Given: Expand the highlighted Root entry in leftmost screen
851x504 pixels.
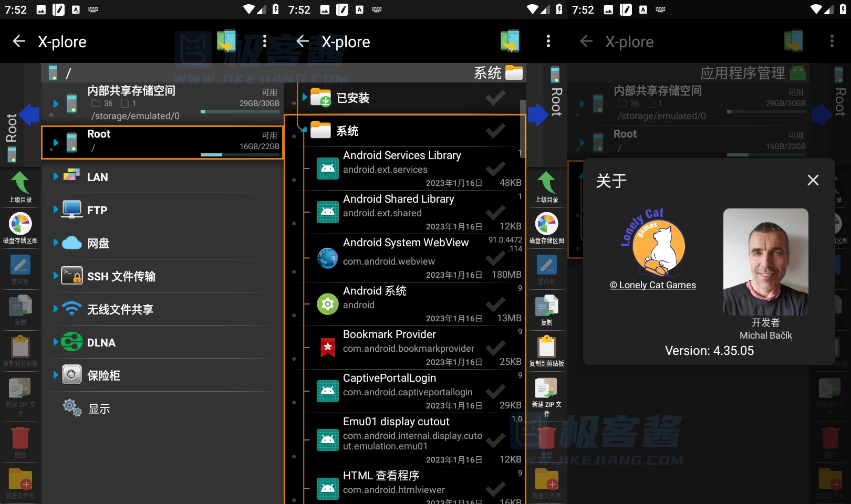Looking at the screenshot, I should (x=56, y=142).
